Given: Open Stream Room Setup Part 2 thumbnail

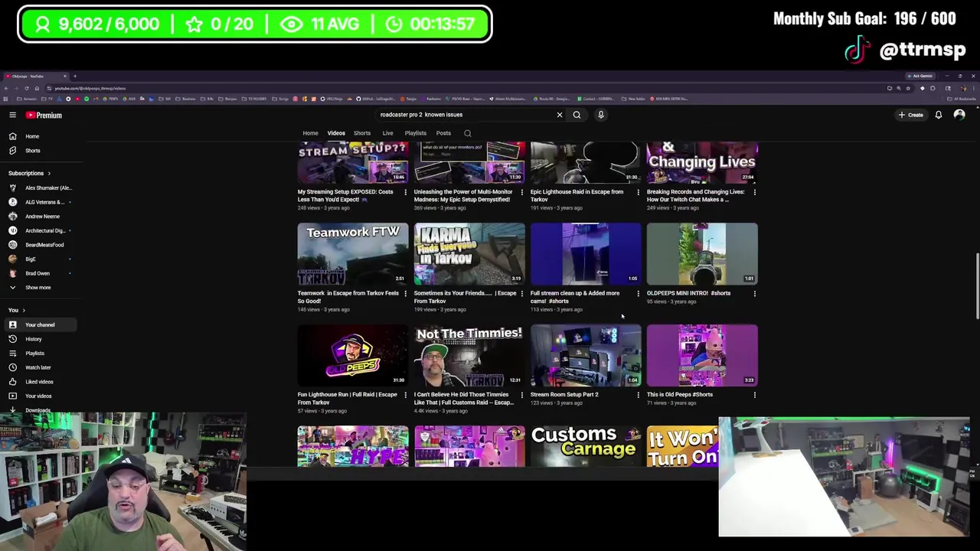Looking at the screenshot, I should pos(586,355).
